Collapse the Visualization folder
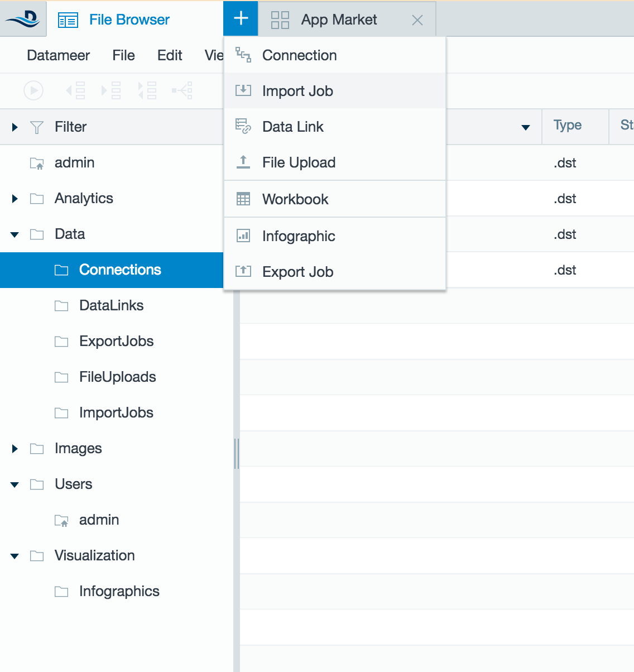 (15, 556)
